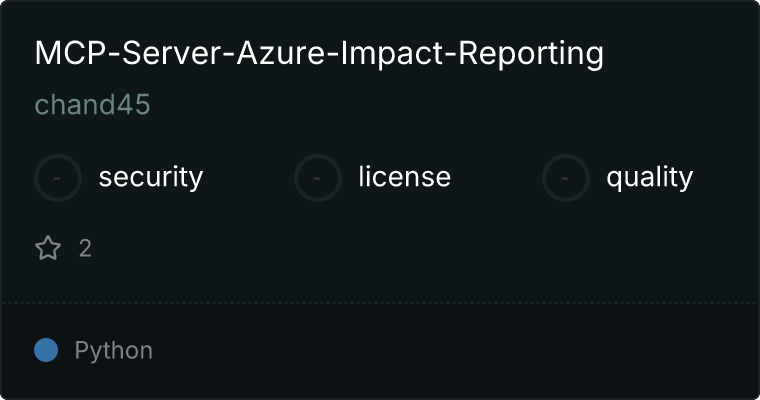760x400 pixels.
Task: Select the security label text
Action: tap(150, 178)
